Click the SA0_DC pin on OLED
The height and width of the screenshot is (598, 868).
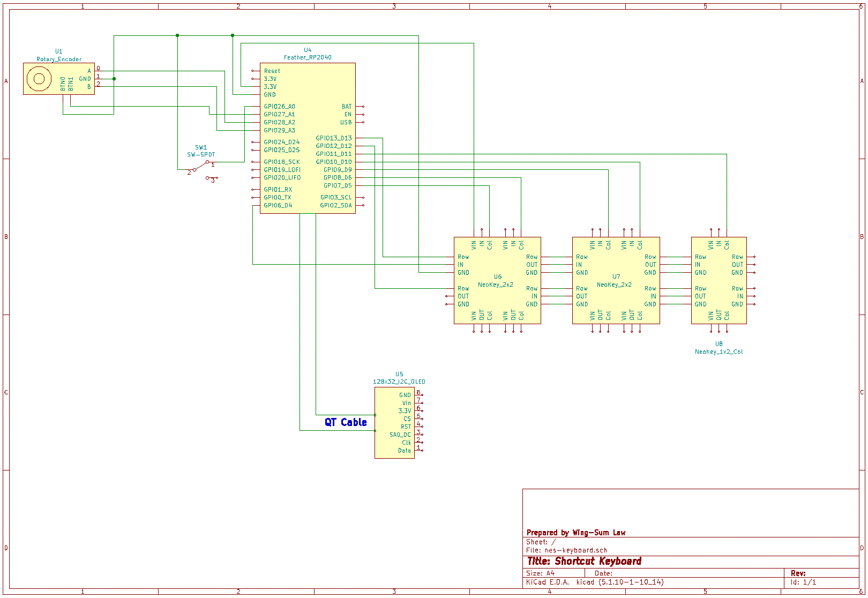point(400,435)
